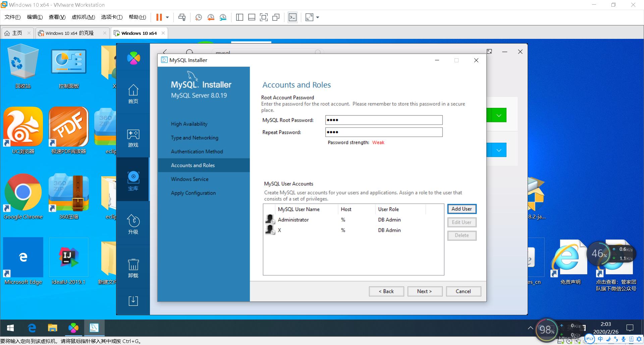Click software manager mini-mode window icon
The image size is (644, 345).
tap(489, 52)
